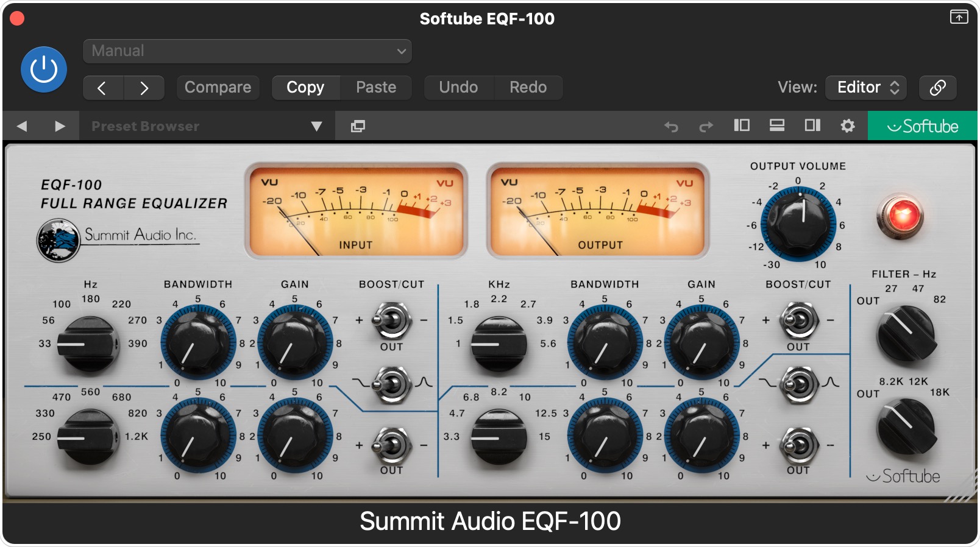Flip the upper Boost/Cut switch in Hz section

tap(391, 320)
